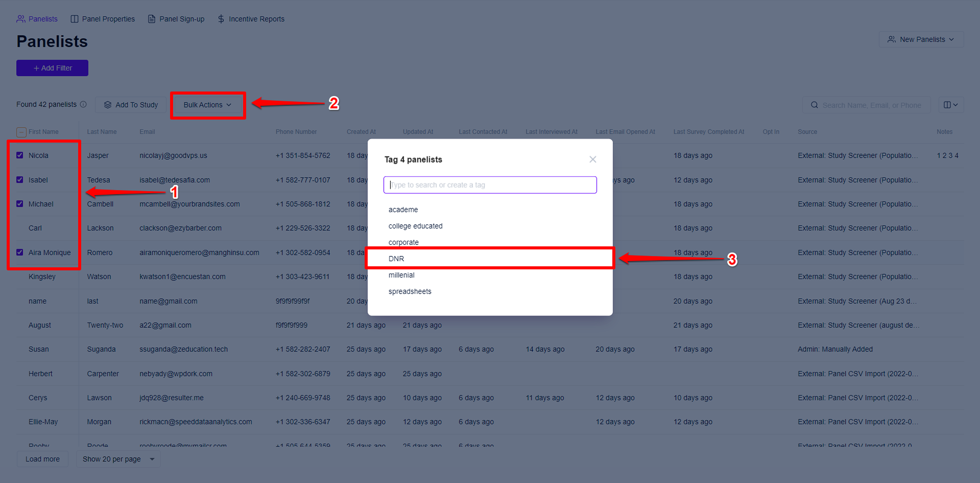Open Show 20 per page dropdown

click(118, 459)
